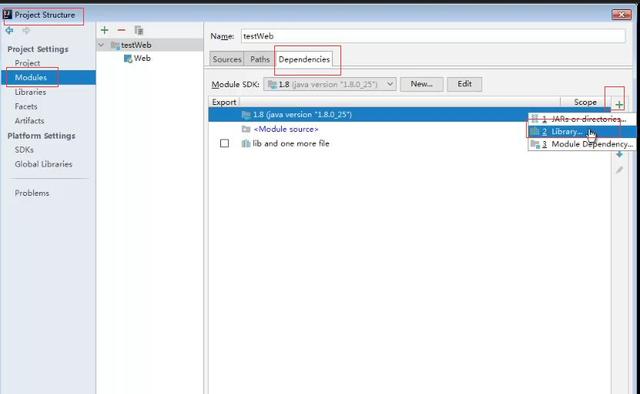
Task: Open the Module SDK dropdown
Action: pos(330,84)
